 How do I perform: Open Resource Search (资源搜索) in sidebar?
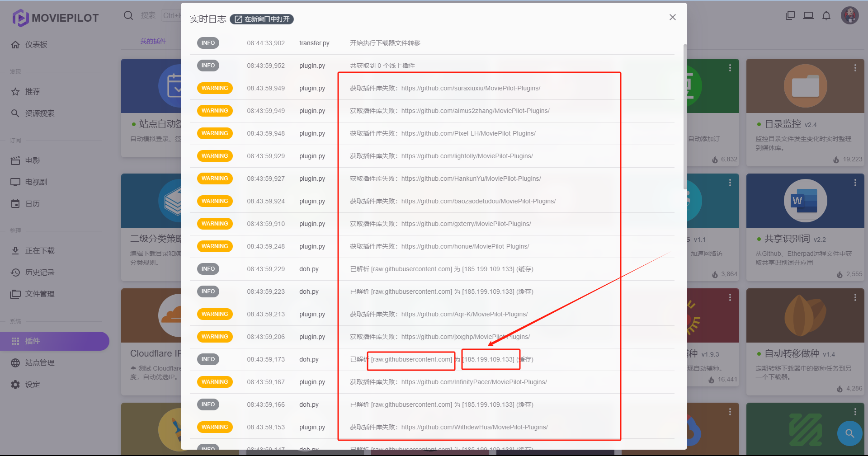coord(39,113)
